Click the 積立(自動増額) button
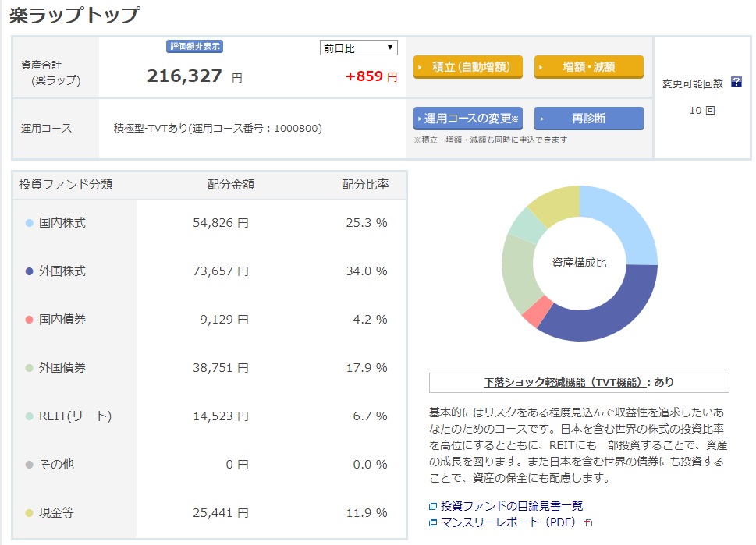This screenshot has width=756, height=545. pyautogui.click(x=467, y=67)
